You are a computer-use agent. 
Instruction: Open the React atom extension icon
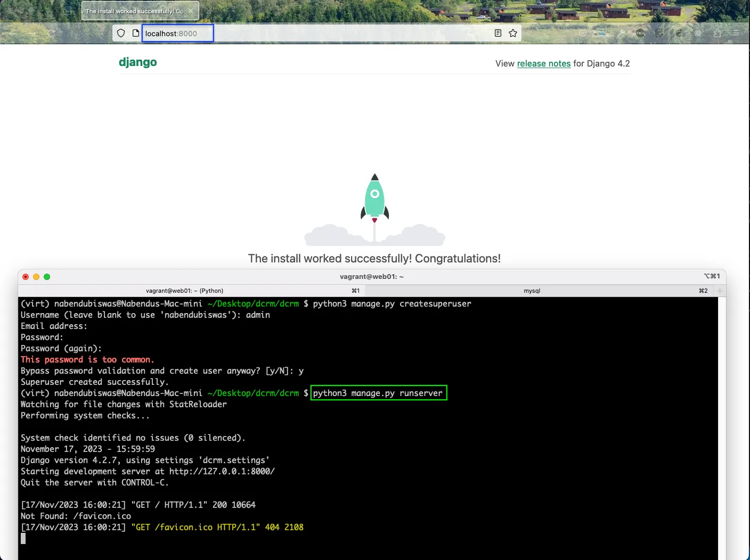coord(698,33)
